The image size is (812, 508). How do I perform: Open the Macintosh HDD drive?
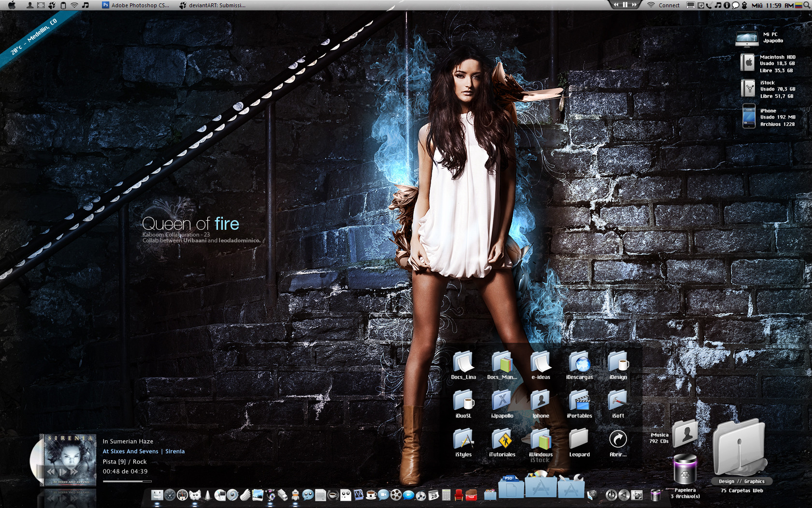click(x=748, y=63)
